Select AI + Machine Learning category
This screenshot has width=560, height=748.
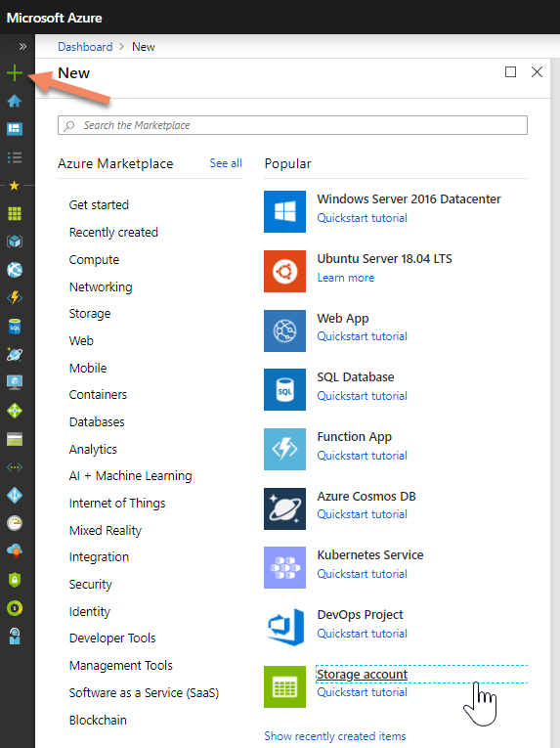pos(131,476)
